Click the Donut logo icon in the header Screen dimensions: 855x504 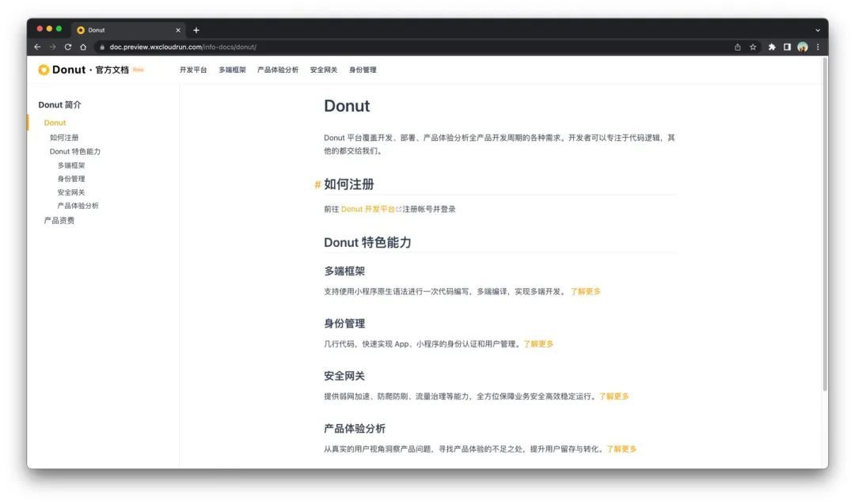click(x=44, y=70)
